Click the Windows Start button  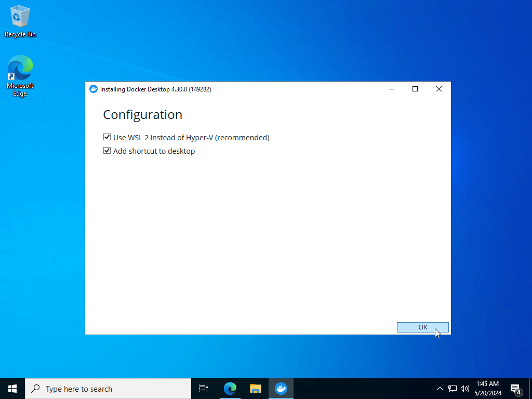pos(12,389)
